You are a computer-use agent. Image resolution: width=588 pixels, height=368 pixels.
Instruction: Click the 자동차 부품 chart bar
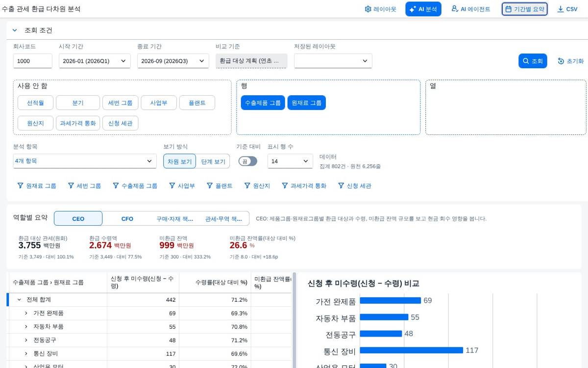tap(384, 317)
